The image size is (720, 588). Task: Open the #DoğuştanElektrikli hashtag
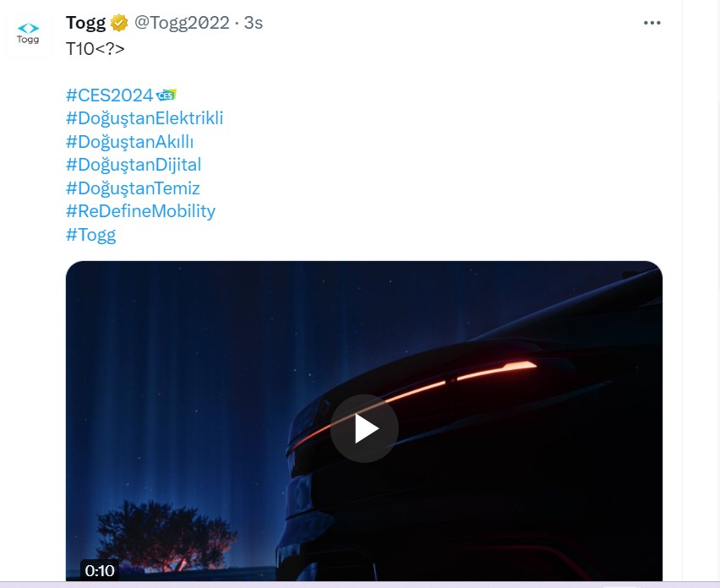(x=145, y=118)
